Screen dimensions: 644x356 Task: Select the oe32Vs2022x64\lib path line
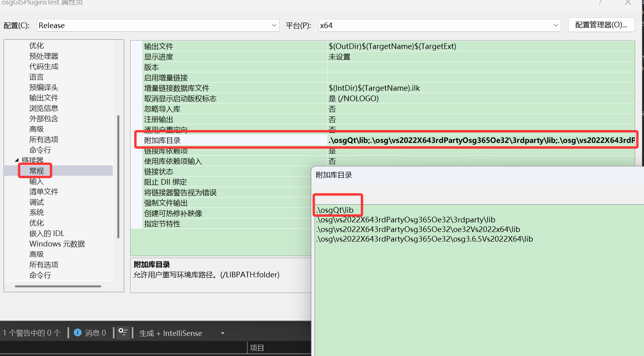(x=418, y=229)
